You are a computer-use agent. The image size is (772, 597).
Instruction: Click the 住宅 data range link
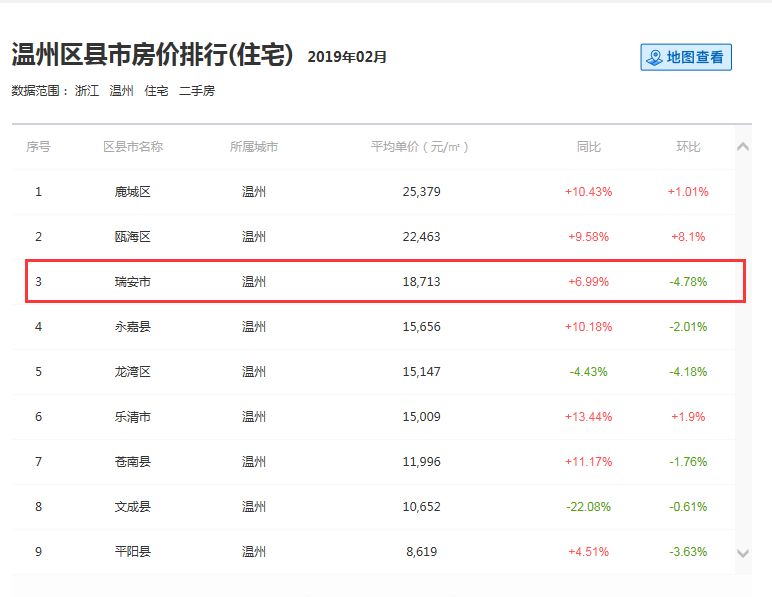[156, 91]
